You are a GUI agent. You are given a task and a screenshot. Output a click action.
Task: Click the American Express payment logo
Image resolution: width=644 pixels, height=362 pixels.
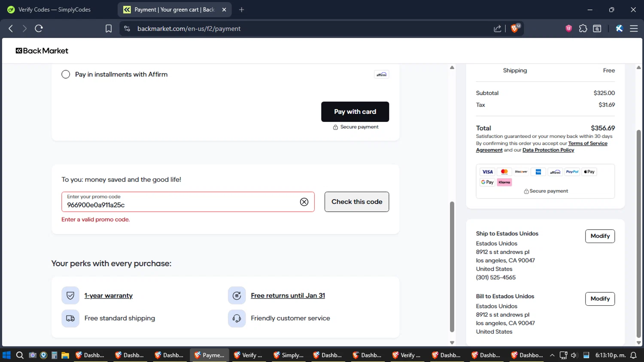point(538,172)
